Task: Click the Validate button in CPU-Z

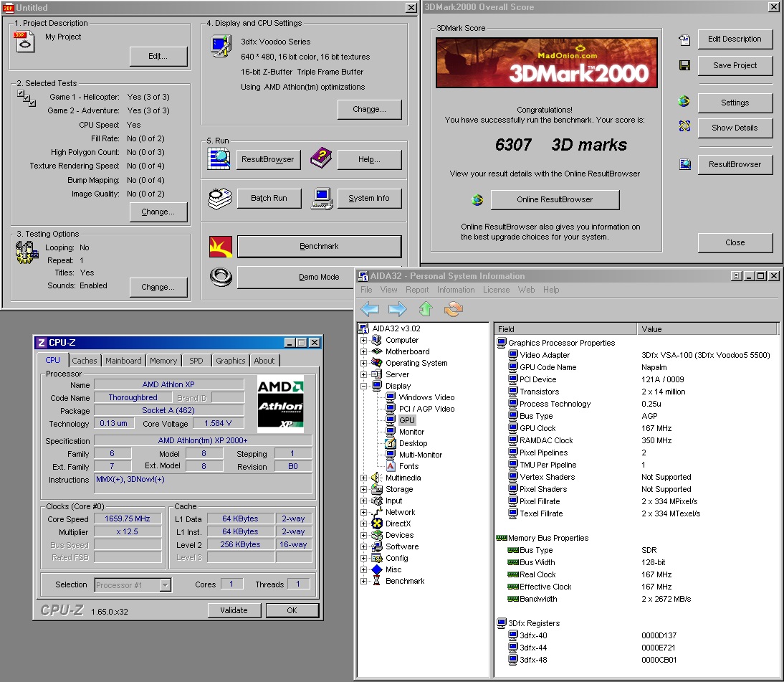Action: tap(234, 610)
